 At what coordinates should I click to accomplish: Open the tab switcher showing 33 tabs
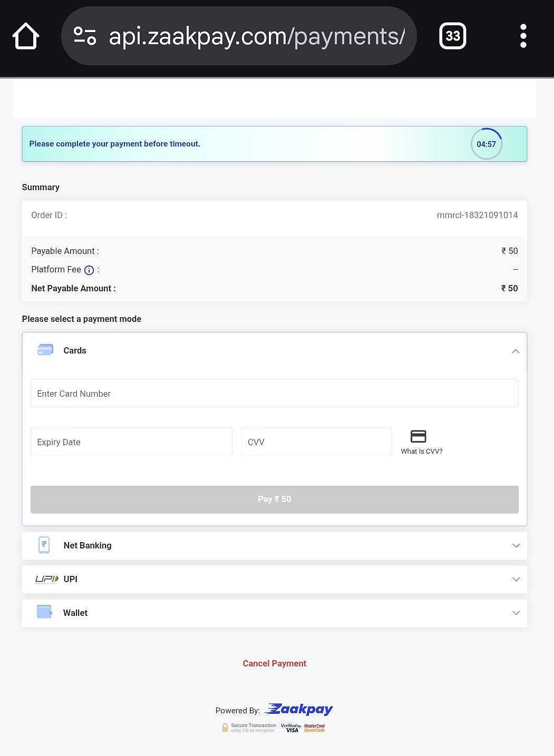coord(452,36)
